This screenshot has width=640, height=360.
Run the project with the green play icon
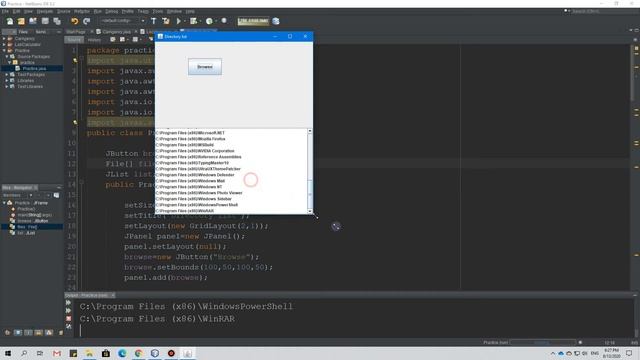pos(178,21)
